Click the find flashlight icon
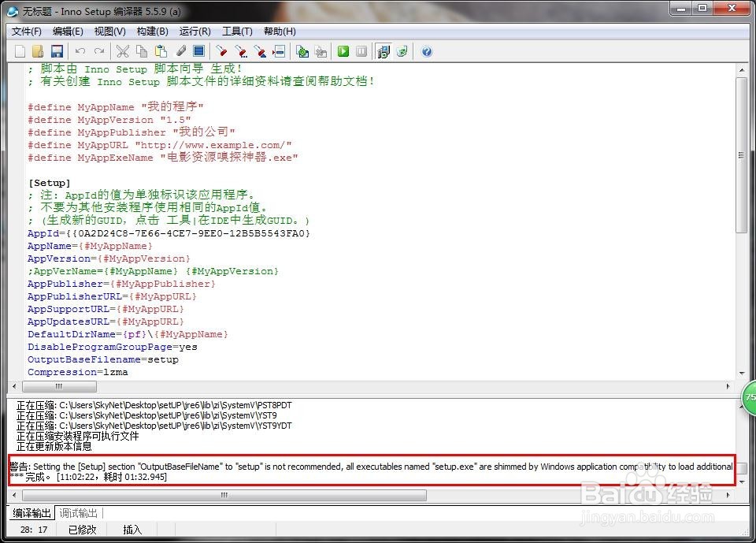Viewport: 756px width, 543px height. (222, 51)
